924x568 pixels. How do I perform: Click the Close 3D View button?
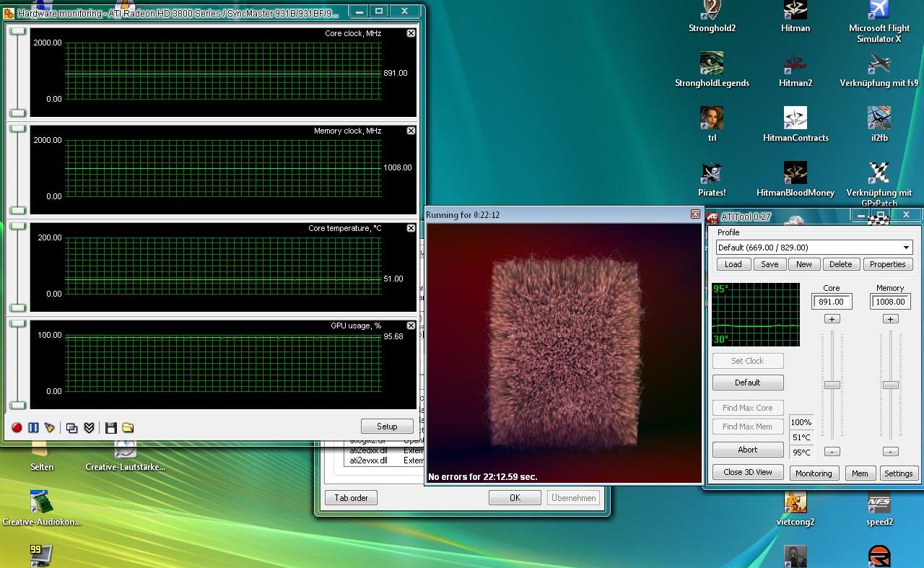[x=747, y=472]
